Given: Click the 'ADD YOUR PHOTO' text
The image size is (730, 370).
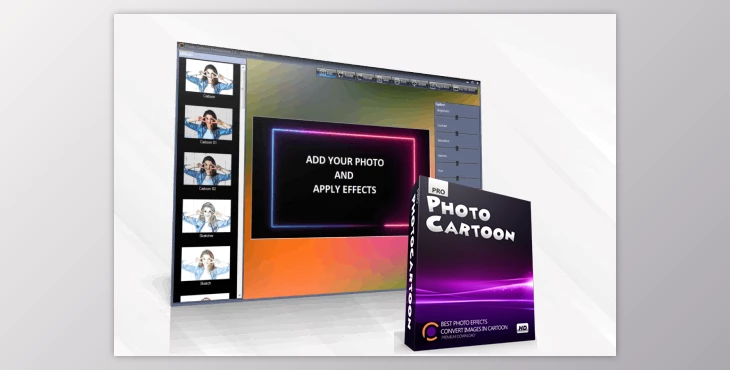Looking at the screenshot, I should coord(345,161).
